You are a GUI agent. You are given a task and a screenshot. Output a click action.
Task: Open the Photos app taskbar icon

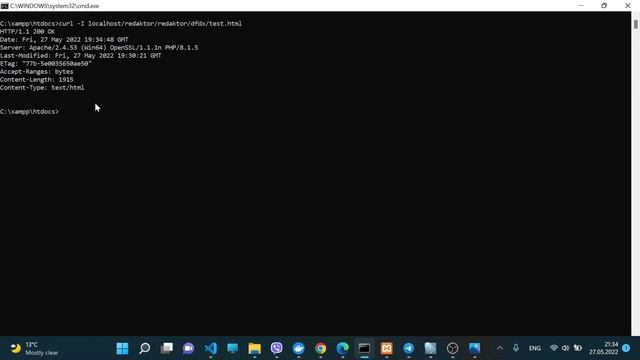coord(475,348)
